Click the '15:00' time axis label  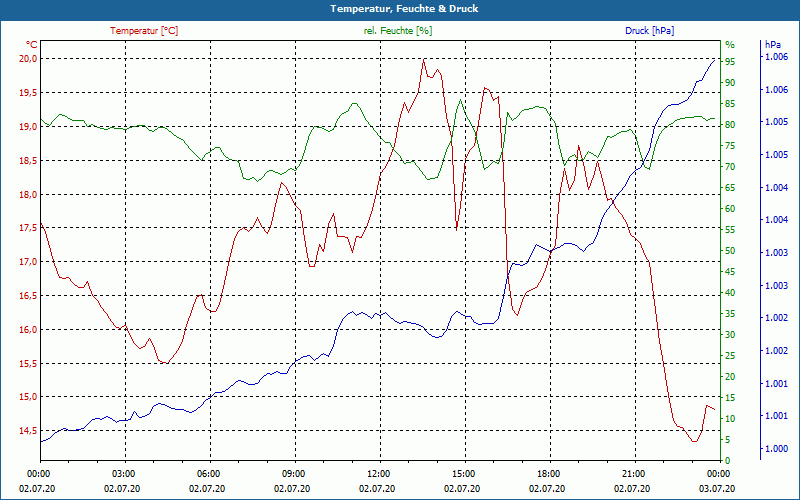[463, 473]
